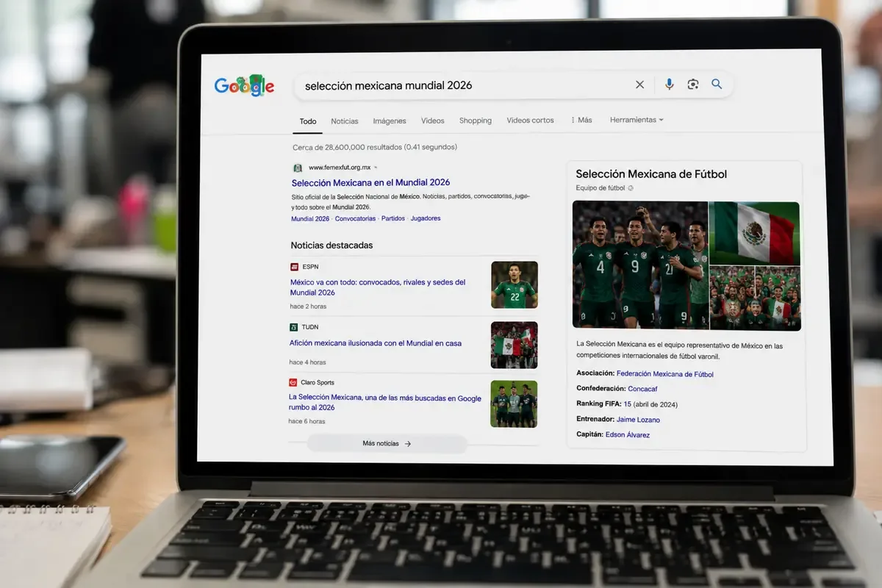This screenshot has height=588, width=882.
Task: Open the Jaime Lozano coach link
Action: (x=639, y=420)
